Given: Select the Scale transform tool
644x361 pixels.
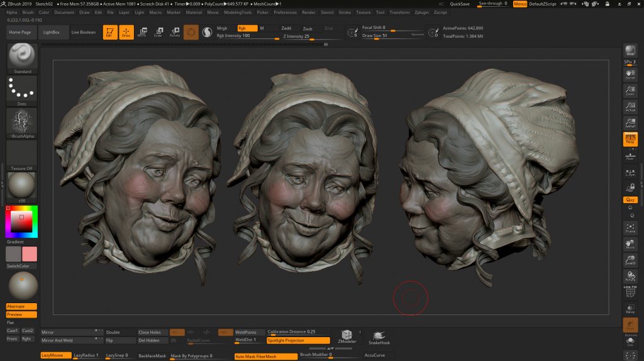Looking at the screenshot, I should 158,32.
